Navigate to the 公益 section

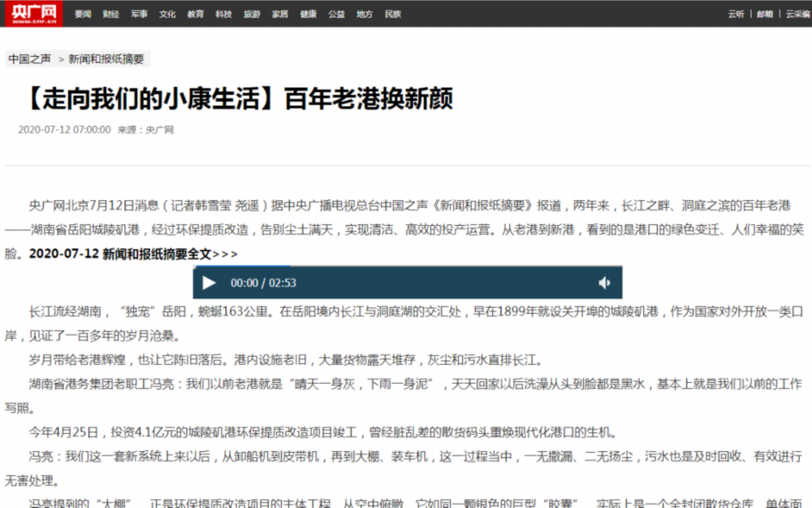[x=336, y=14]
